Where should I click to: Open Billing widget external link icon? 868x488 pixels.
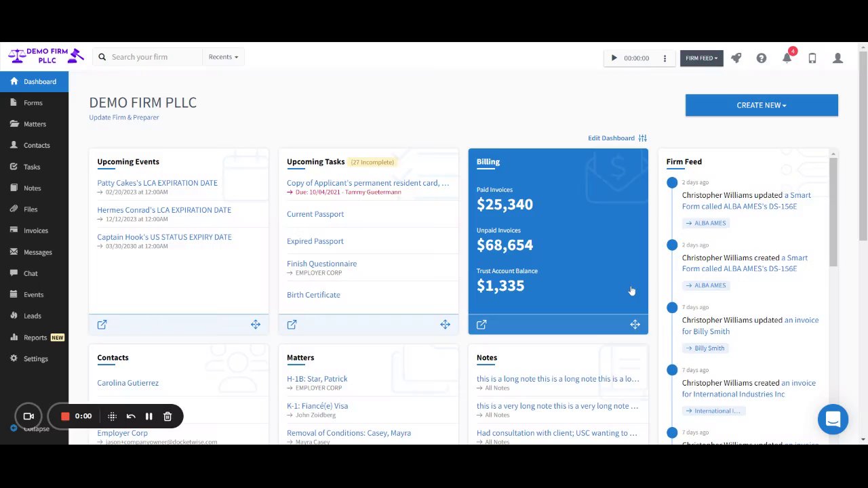pos(481,325)
